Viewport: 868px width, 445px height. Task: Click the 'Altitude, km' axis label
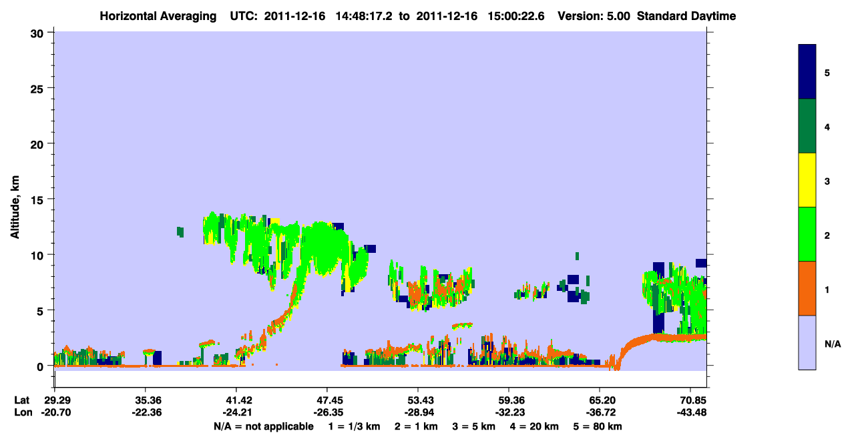(15, 208)
